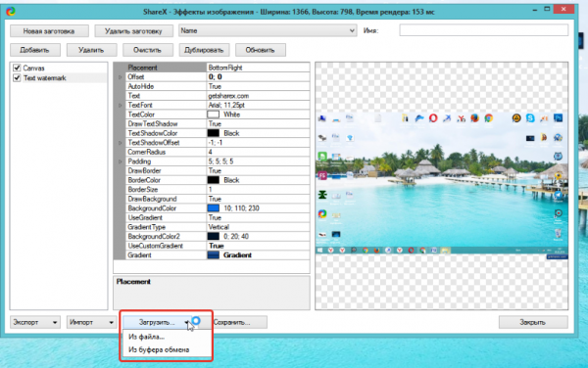Toggle the Text watermark checkbox

pyautogui.click(x=17, y=78)
